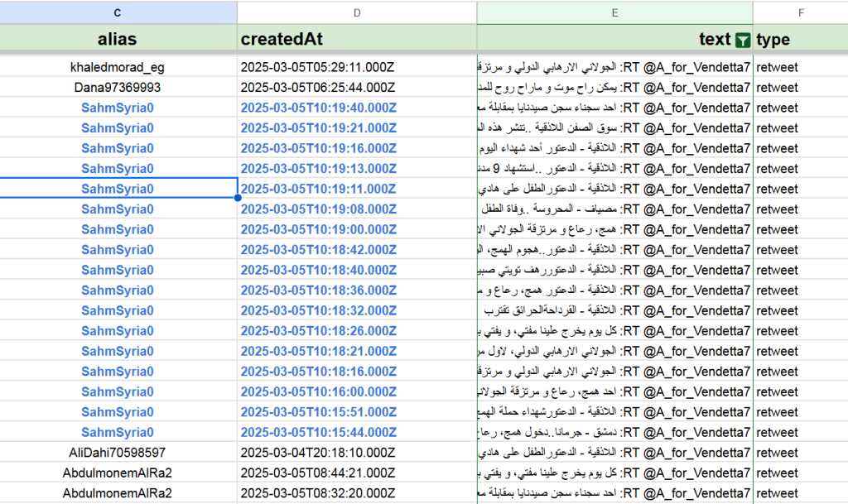The image size is (848, 504).
Task: Open the filter icon in text header
Action: [x=743, y=40]
